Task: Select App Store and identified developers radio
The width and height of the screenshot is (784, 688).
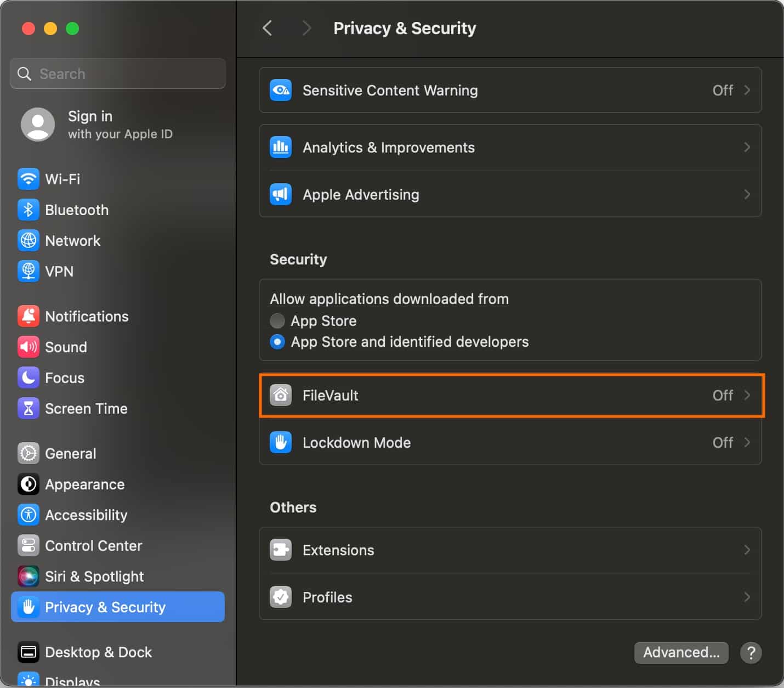Action: 277,342
